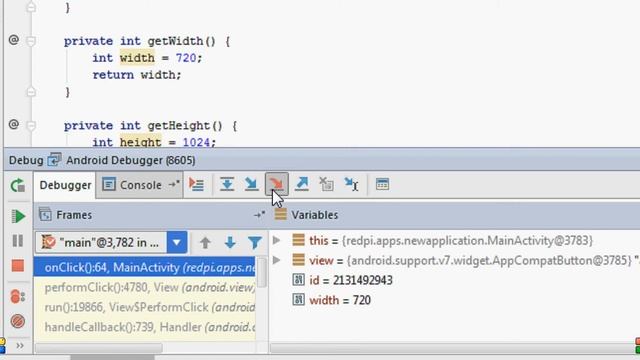
Task: Open the thread dropdown for main thread
Action: [x=177, y=242]
